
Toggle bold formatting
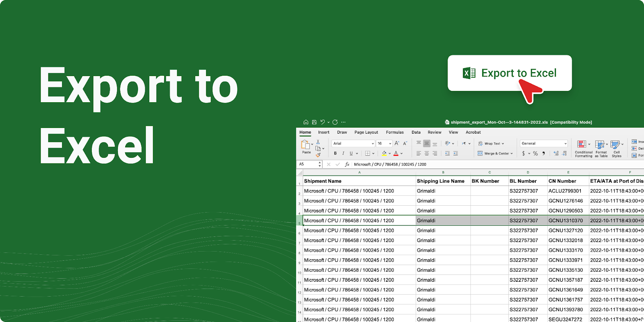335,153
